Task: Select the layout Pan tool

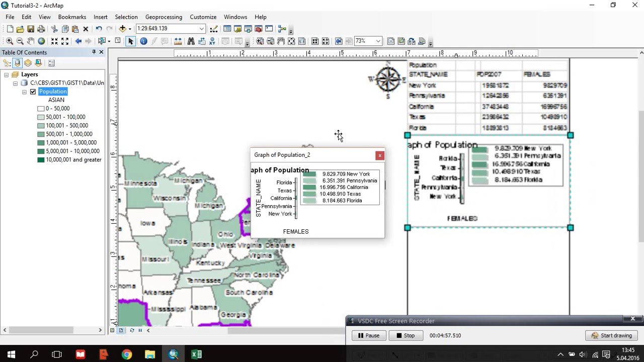Action: [x=281, y=41]
